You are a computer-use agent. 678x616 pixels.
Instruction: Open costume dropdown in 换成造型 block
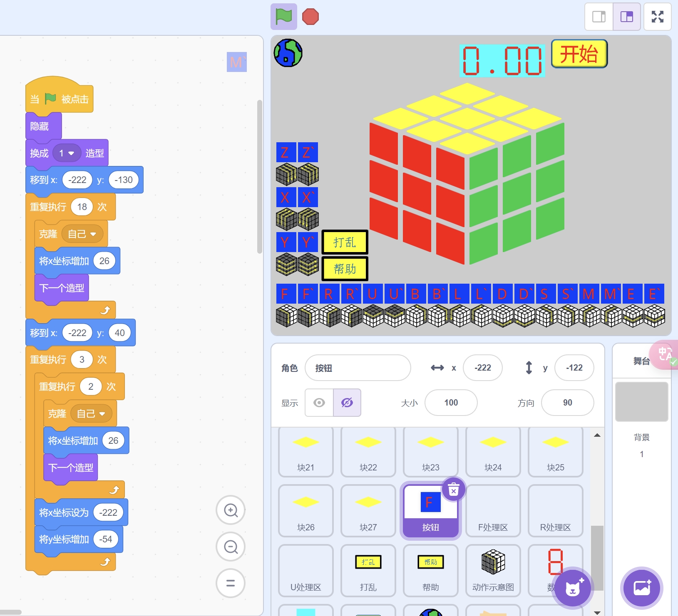pos(71,153)
